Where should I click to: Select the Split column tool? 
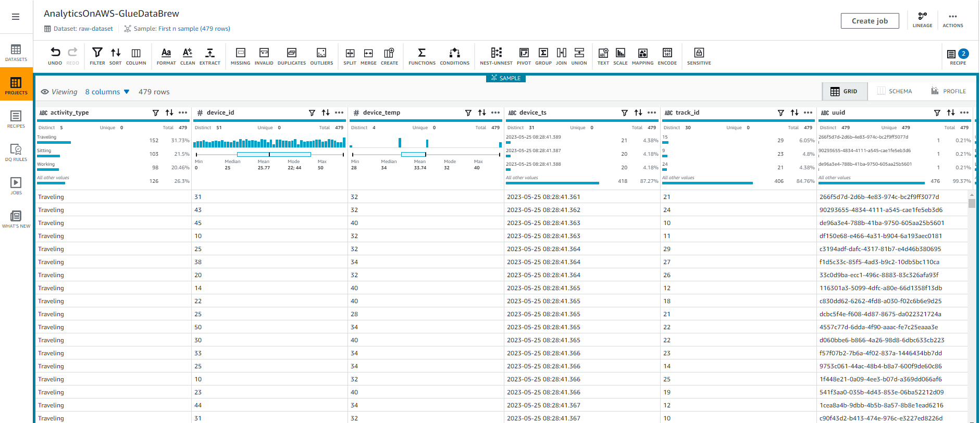point(350,56)
